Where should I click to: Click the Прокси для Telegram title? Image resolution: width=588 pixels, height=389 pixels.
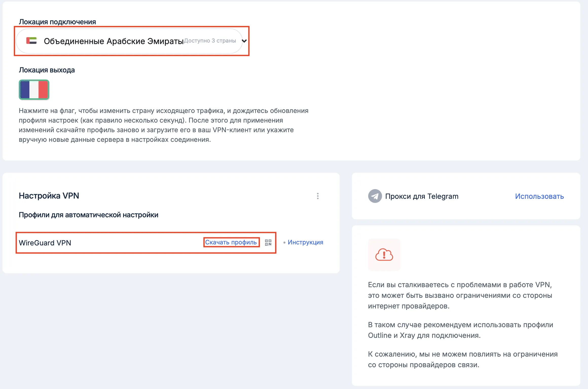click(422, 196)
